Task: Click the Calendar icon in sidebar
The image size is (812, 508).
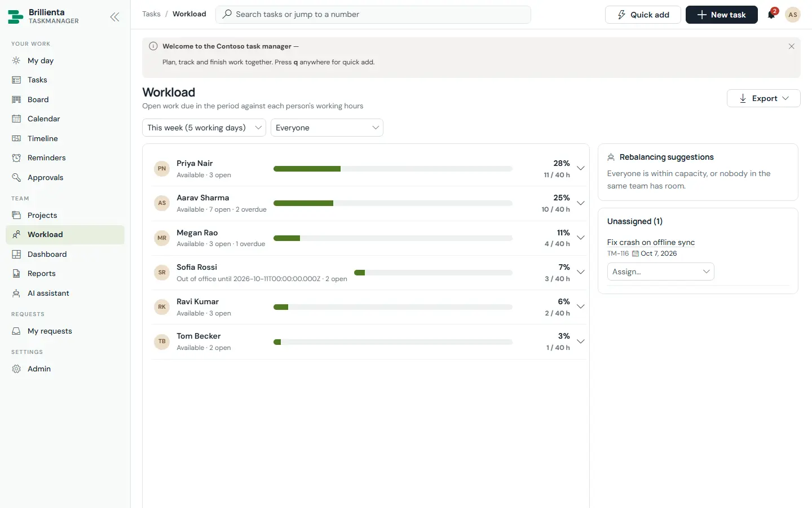Action: pos(16,119)
